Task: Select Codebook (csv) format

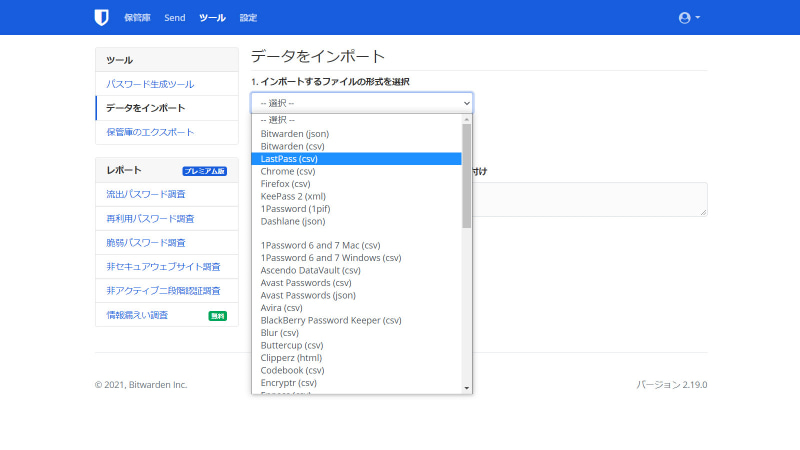Action: coord(356,370)
